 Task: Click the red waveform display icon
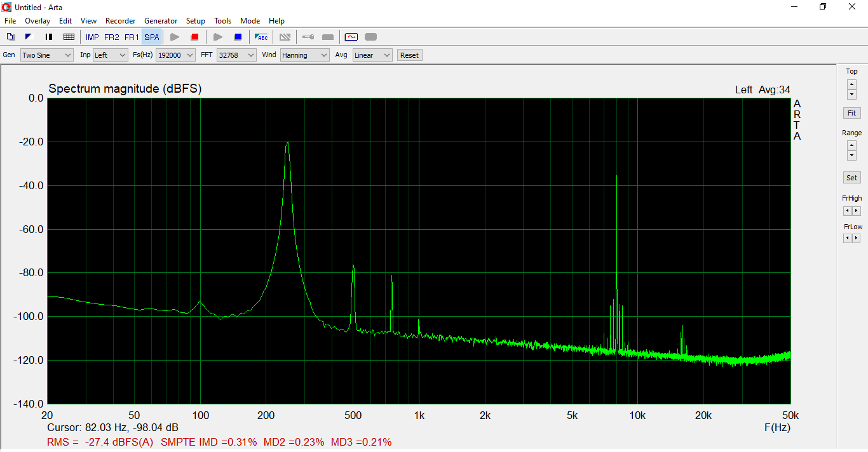click(x=351, y=37)
